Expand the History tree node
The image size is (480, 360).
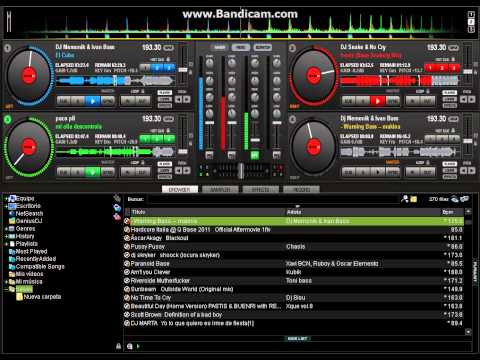click(x=6, y=236)
